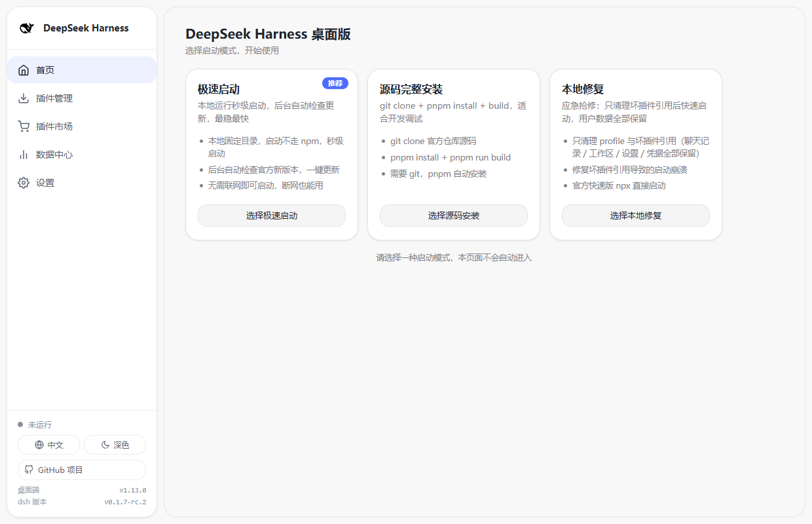Click the 选择本地修复 button
The height and width of the screenshot is (524, 812).
(636, 215)
